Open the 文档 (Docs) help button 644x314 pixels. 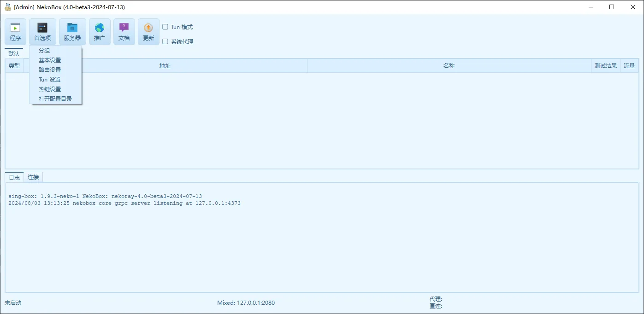point(124,32)
